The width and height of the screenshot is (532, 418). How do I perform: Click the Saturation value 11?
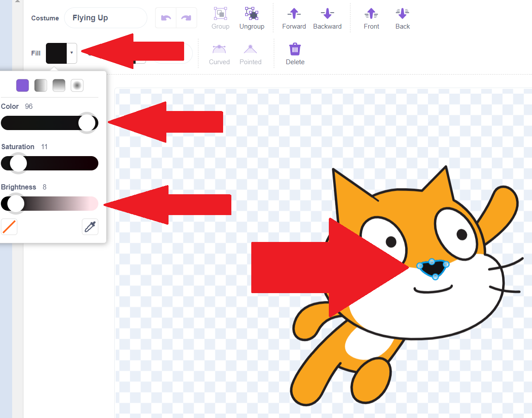[44, 147]
